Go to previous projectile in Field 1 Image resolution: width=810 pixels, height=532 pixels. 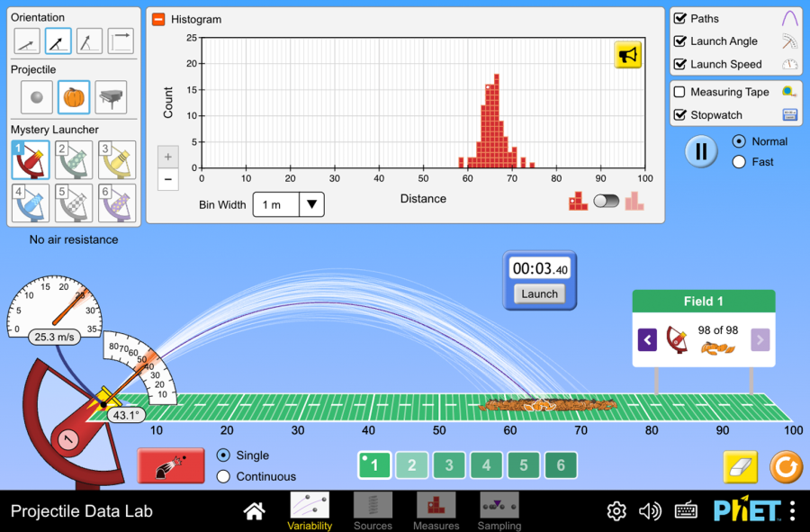pos(647,340)
